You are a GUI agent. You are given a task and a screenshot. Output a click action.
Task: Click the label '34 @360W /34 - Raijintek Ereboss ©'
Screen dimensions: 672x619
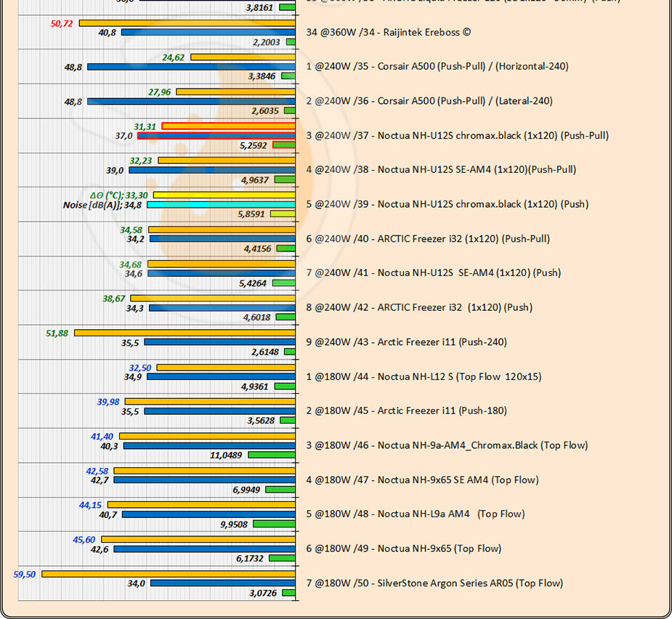(388, 32)
